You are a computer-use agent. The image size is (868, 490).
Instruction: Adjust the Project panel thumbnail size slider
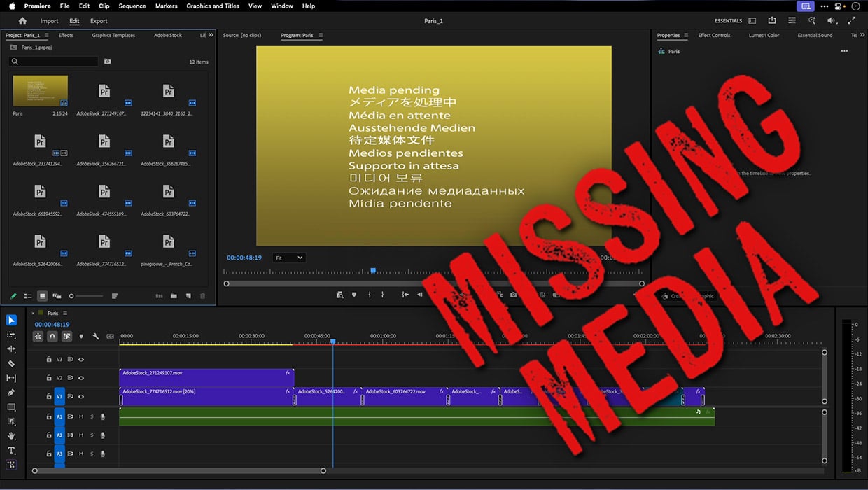pos(85,296)
